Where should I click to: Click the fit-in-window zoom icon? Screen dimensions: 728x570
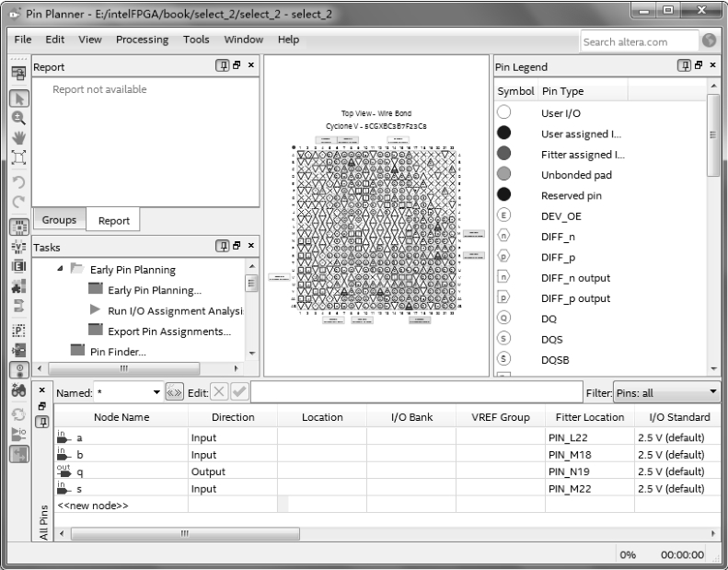coord(18,157)
